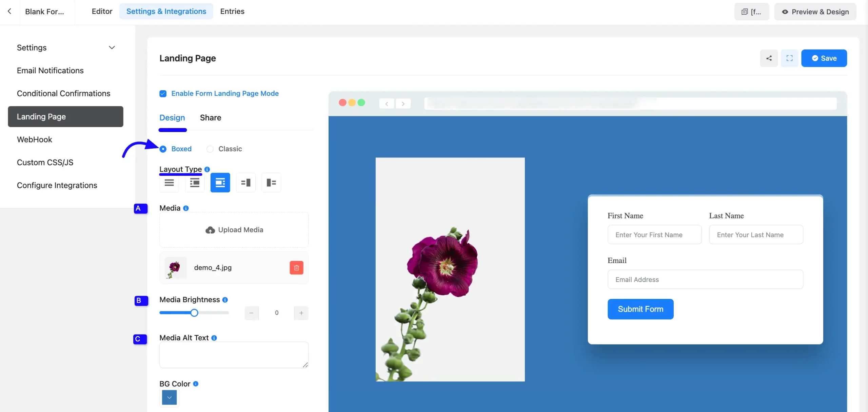Screen dimensions: 868x412
Task: Open the Entries tab
Action: tap(232, 11)
